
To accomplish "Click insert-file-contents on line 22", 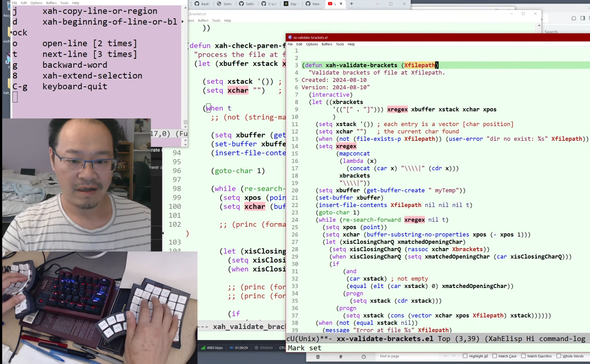I will click(x=353, y=205).
